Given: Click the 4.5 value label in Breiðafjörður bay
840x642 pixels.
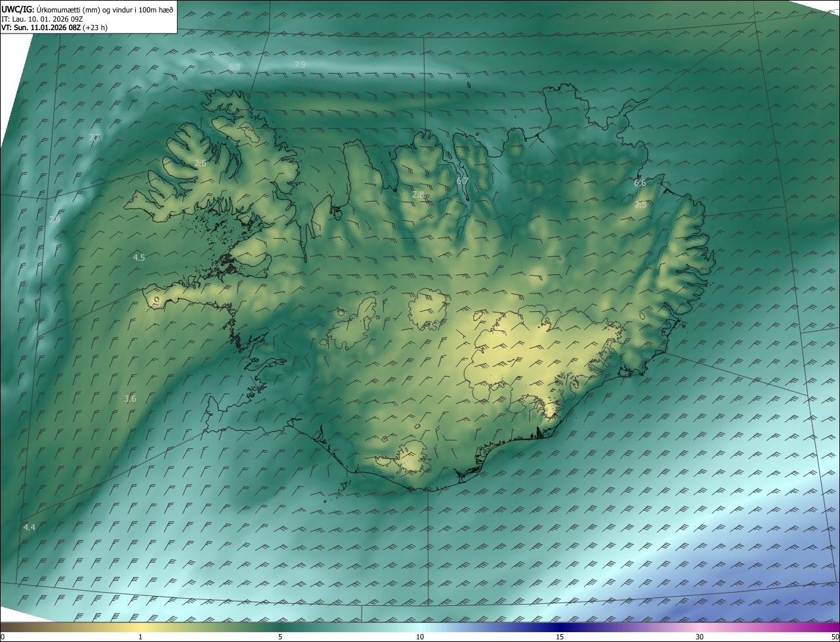Looking at the screenshot, I should coord(138,258).
